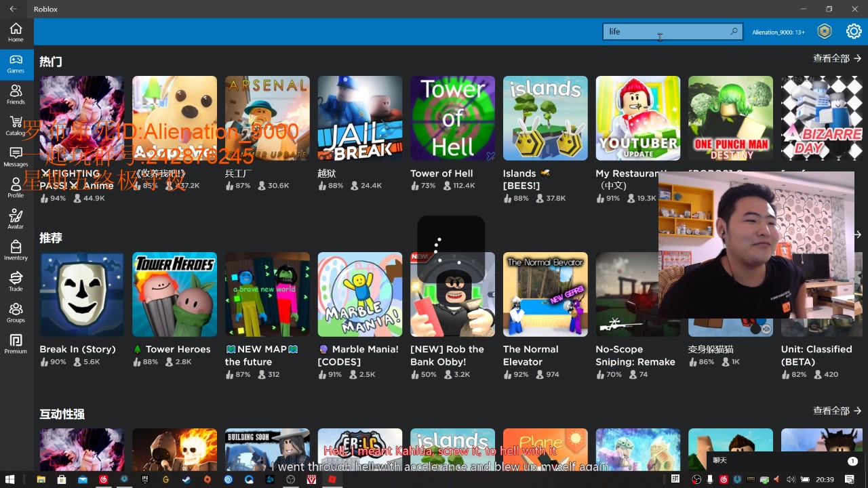The width and height of the screenshot is (868, 488).
Task: View all 互动性强 games link
Action: (837, 411)
